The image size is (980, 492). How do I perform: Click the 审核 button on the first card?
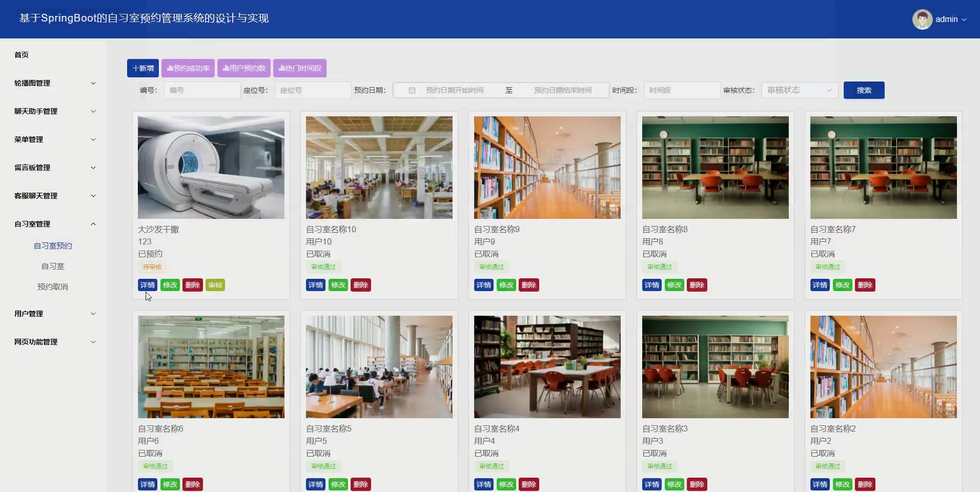(215, 285)
